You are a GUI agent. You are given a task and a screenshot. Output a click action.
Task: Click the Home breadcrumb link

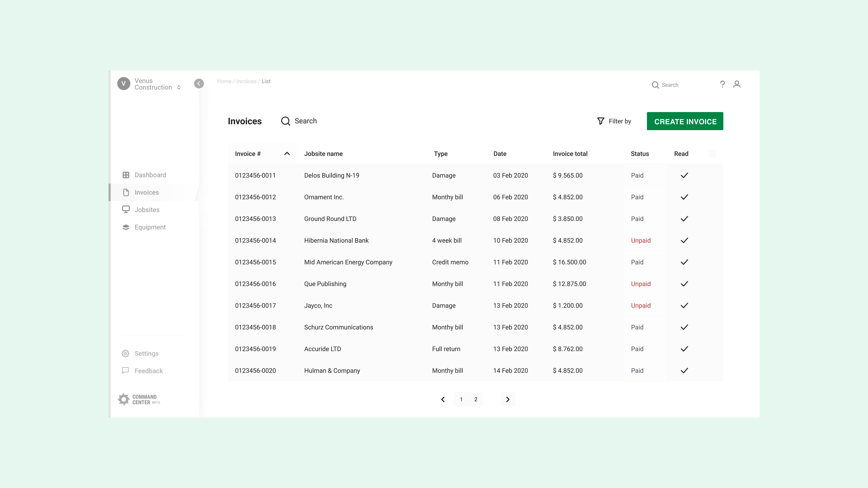click(x=224, y=81)
